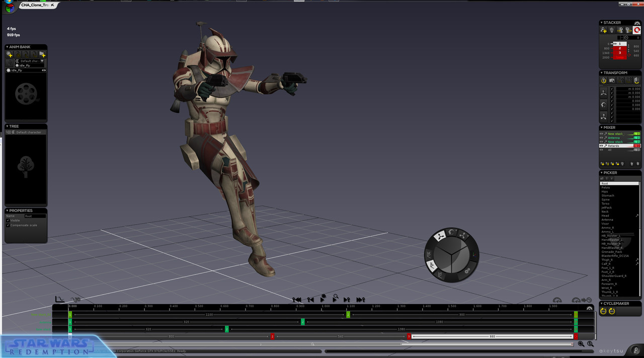Click the yellow power icon in Transform
This screenshot has height=358, width=644.
point(604,81)
